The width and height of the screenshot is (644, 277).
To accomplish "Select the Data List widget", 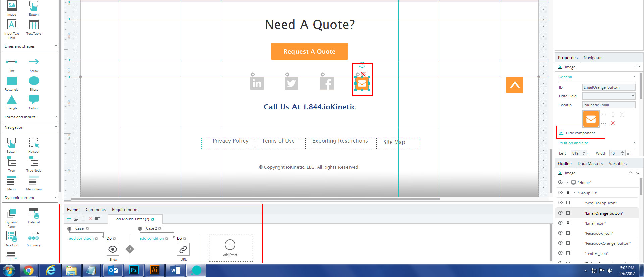I will coord(34,214).
